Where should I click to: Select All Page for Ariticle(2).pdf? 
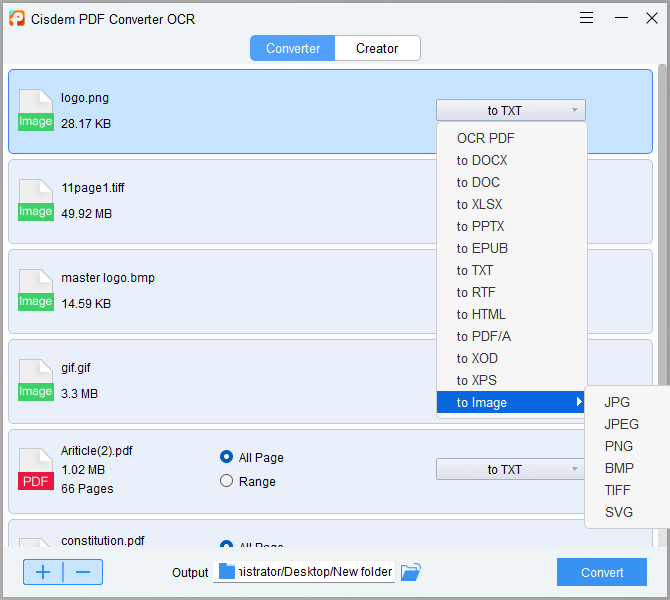(x=226, y=457)
